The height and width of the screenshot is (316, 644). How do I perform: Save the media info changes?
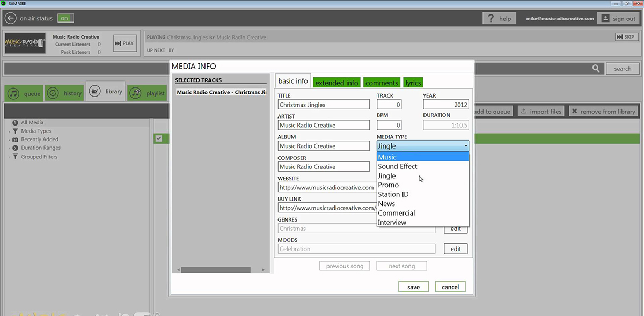pos(413,286)
